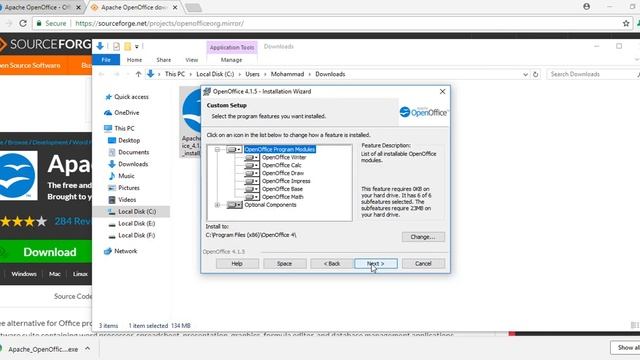640x360 pixels.
Task: Open address bar history dropdown arrow
Action: click(525, 74)
